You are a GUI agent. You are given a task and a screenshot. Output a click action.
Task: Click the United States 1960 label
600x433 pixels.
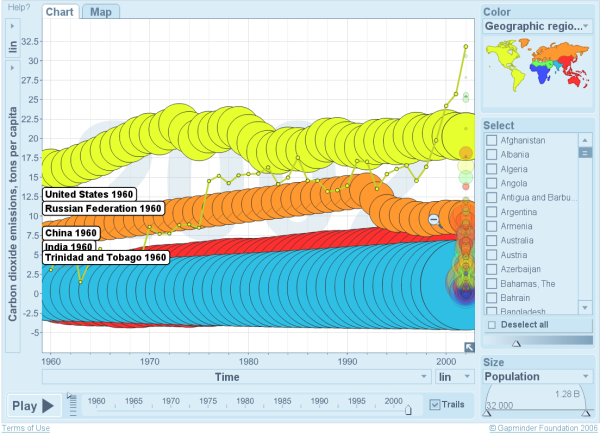coord(90,194)
